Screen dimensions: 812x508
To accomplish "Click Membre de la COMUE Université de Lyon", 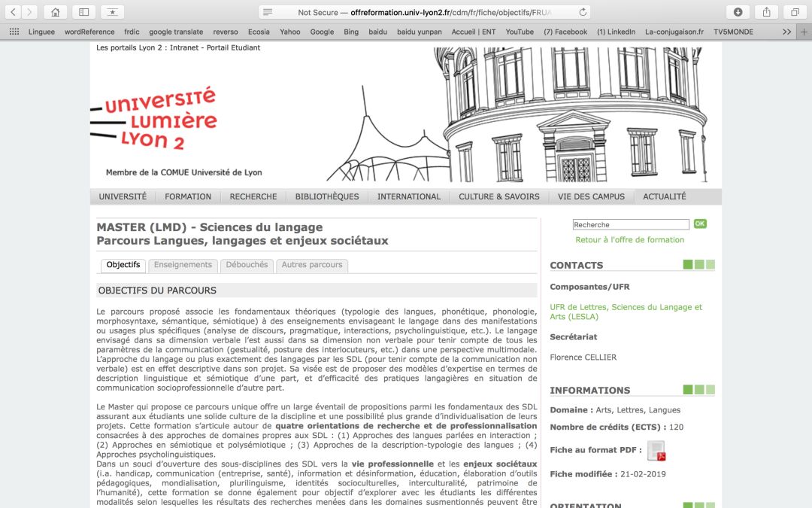I will click(x=184, y=172).
